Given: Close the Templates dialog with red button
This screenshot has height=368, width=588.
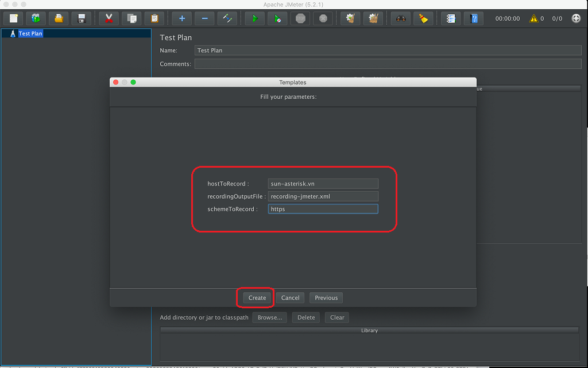Looking at the screenshot, I should click(x=116, y=82).
